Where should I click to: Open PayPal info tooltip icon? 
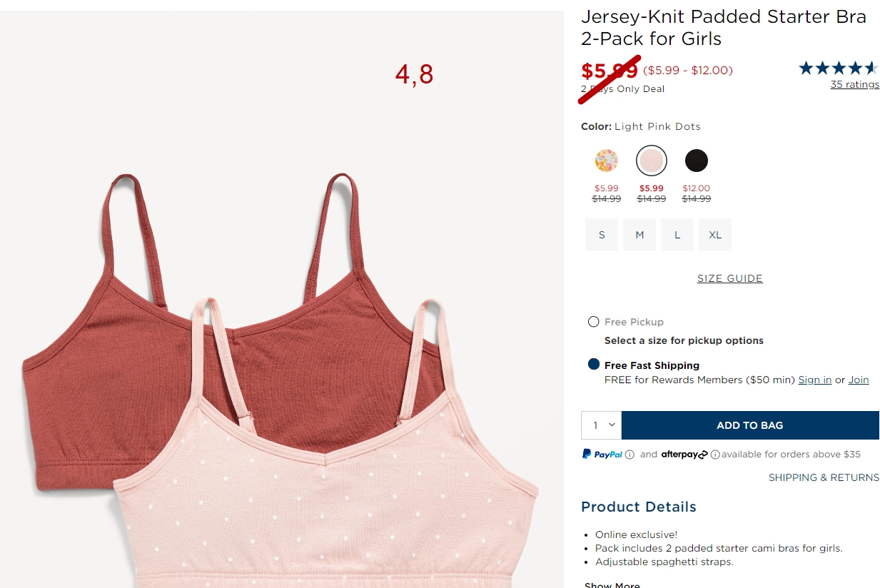629,455
